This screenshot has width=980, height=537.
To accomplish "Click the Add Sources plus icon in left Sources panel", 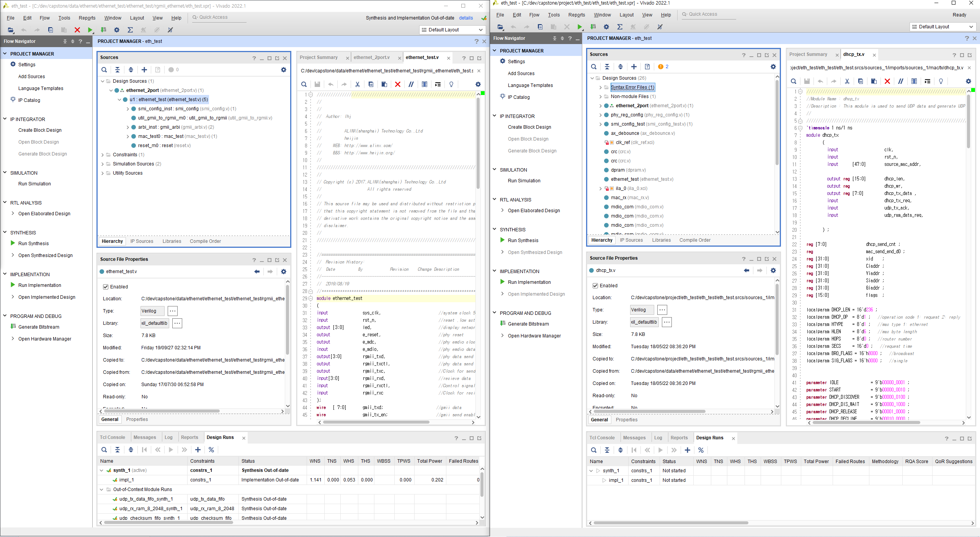I will click(144, 70).
